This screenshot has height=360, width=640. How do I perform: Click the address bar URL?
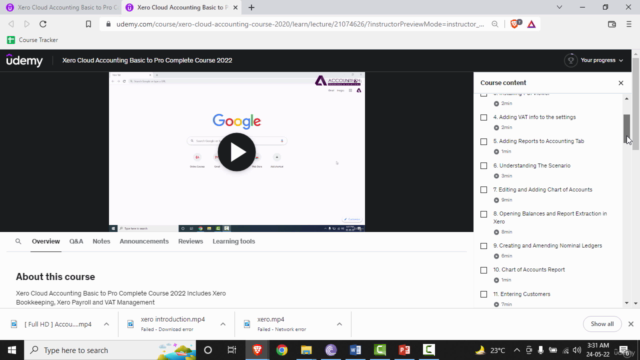[x=300, y=24]
